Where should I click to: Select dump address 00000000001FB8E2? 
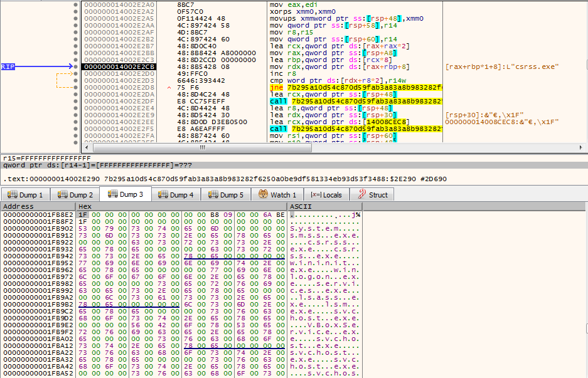(38, 214)
